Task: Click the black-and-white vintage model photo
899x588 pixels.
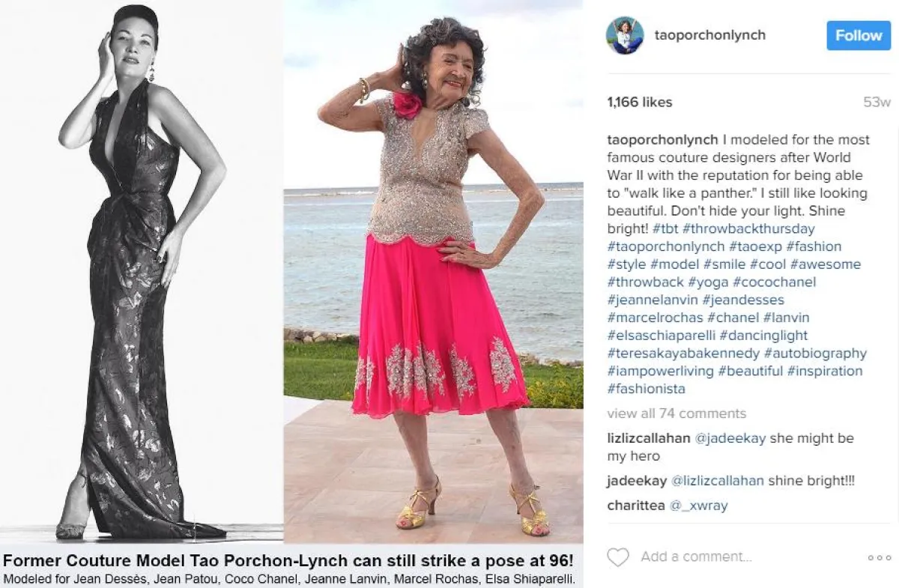Action: 142,272
